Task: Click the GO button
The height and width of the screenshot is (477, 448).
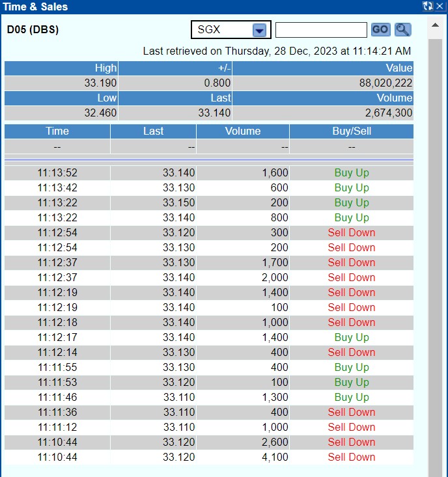Action: click(x=380, y=30)
